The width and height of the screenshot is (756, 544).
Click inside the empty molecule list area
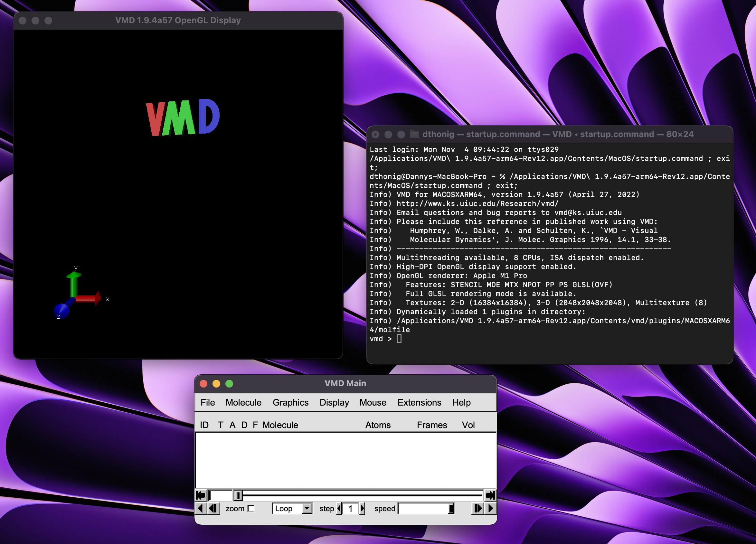pos(346,460)
